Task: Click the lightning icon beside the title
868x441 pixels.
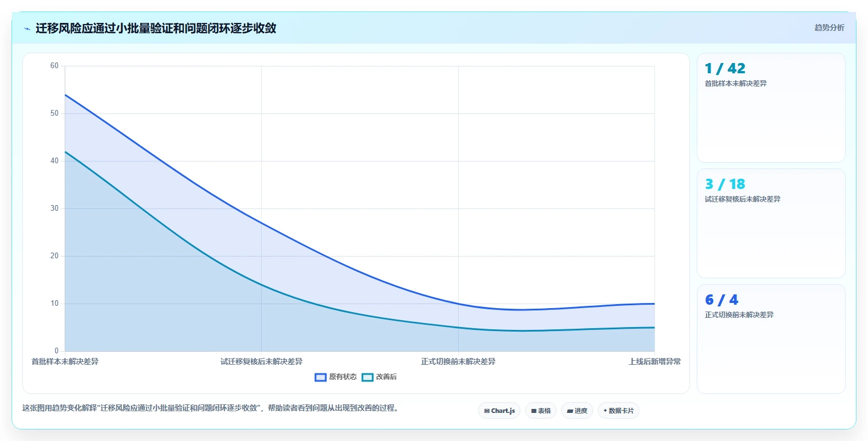Action: [x=27, y=29]
